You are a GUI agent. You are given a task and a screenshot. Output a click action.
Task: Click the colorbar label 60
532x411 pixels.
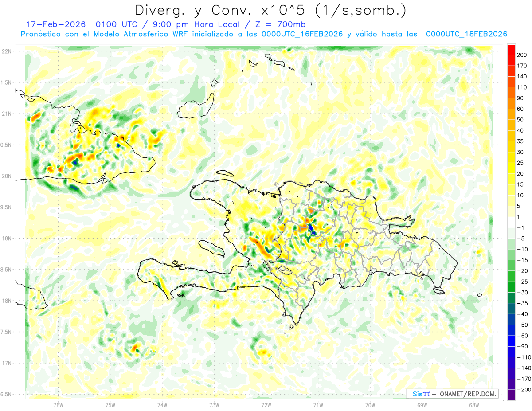click(520, 109)
